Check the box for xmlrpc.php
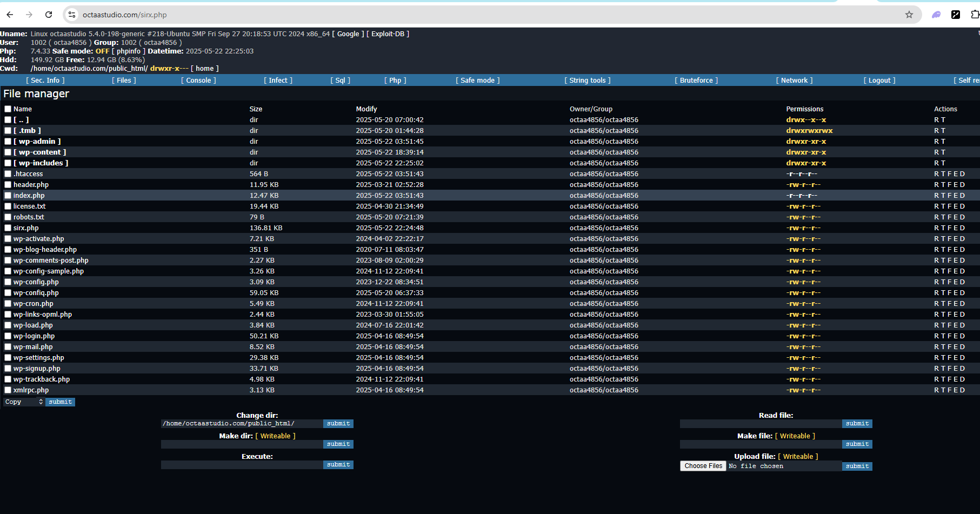Screen dimensions: 980x514 (x=8, y=390)
